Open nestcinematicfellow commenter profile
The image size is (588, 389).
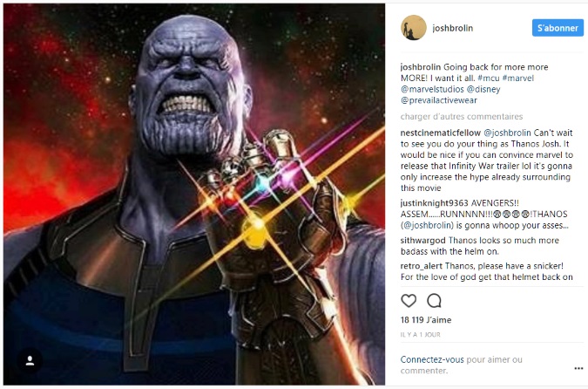pos(440,133)
